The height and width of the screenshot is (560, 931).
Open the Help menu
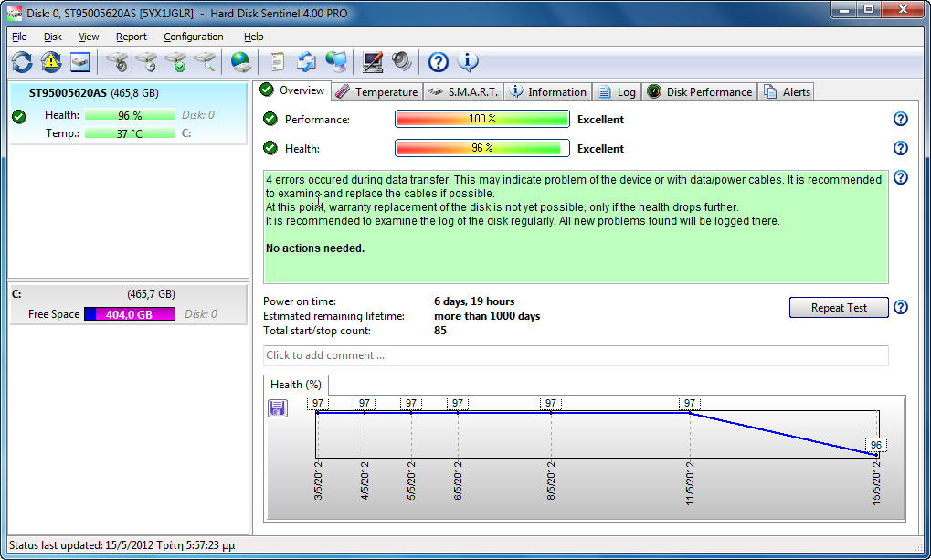coord(253,37)
